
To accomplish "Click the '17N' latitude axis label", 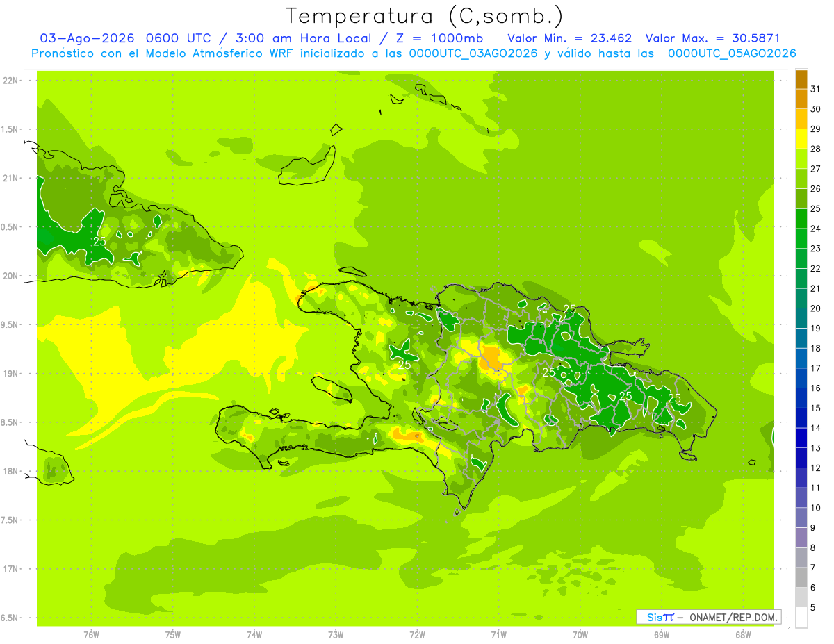I will click(x=10, y=569).
